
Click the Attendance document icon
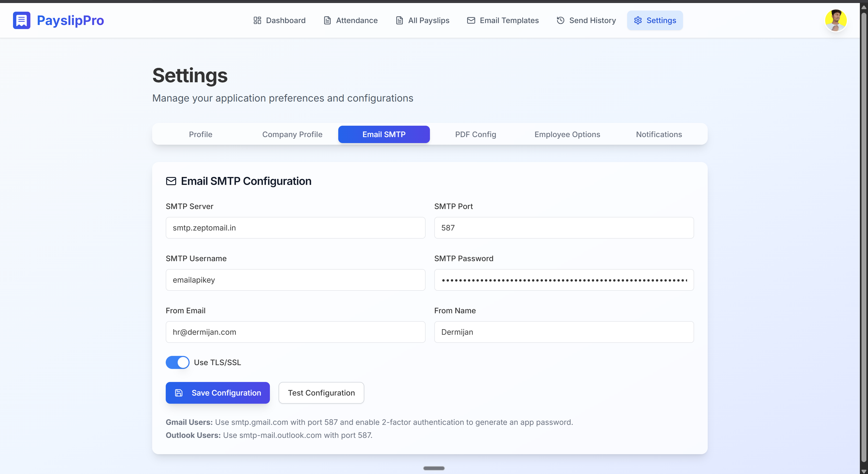327,21
